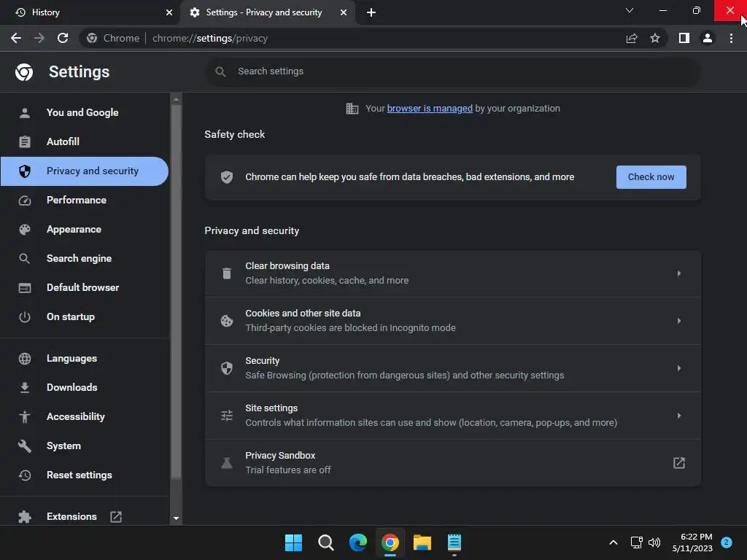Go to Default browser section

click(85, 287)
